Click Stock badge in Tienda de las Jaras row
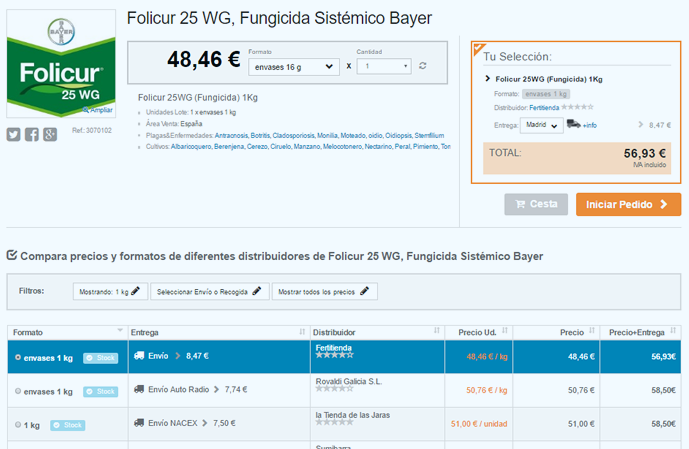Image resolution: width=689 pixels, height=449 pixels. click(68, 425)
